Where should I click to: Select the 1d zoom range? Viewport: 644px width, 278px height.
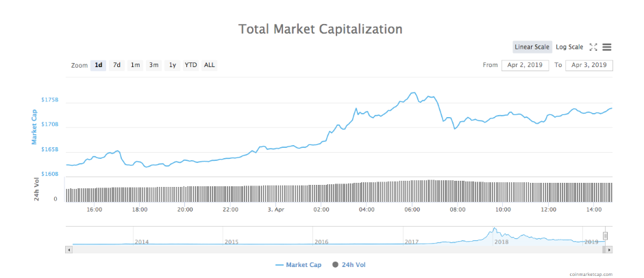point(99,65)
